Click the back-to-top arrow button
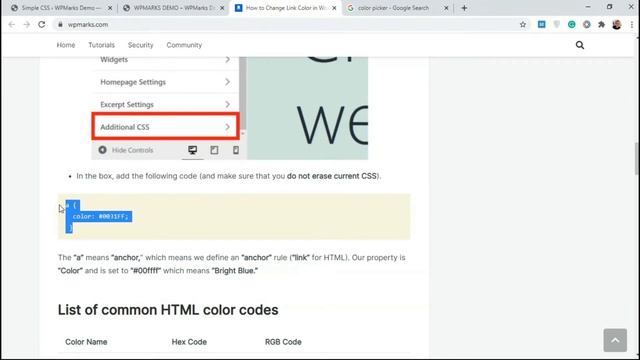640x360 pixels. pos(615,340)
